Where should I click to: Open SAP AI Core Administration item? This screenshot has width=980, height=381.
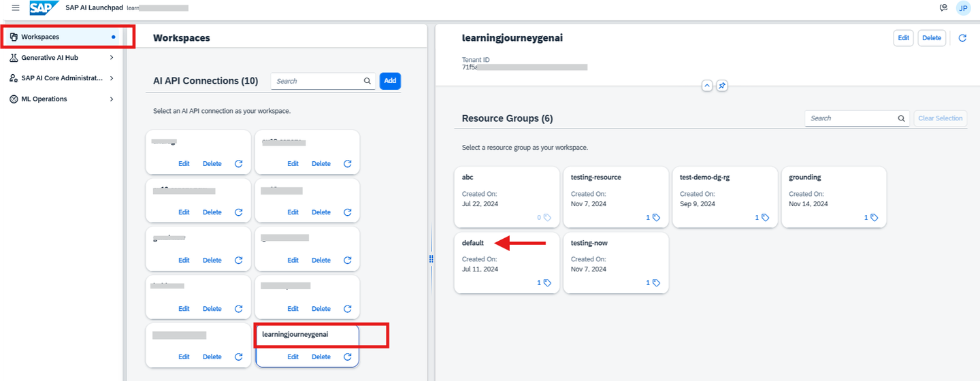click(x=62, y=78)
